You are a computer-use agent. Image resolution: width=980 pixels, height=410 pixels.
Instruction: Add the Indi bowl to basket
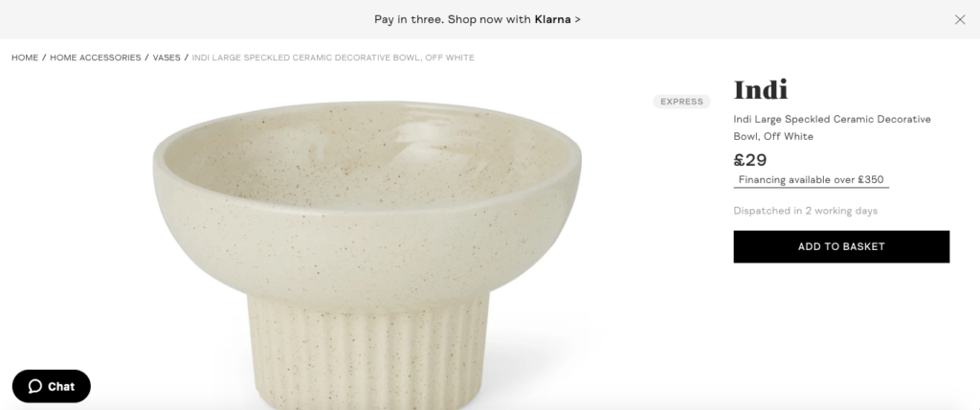pos(841,246)
